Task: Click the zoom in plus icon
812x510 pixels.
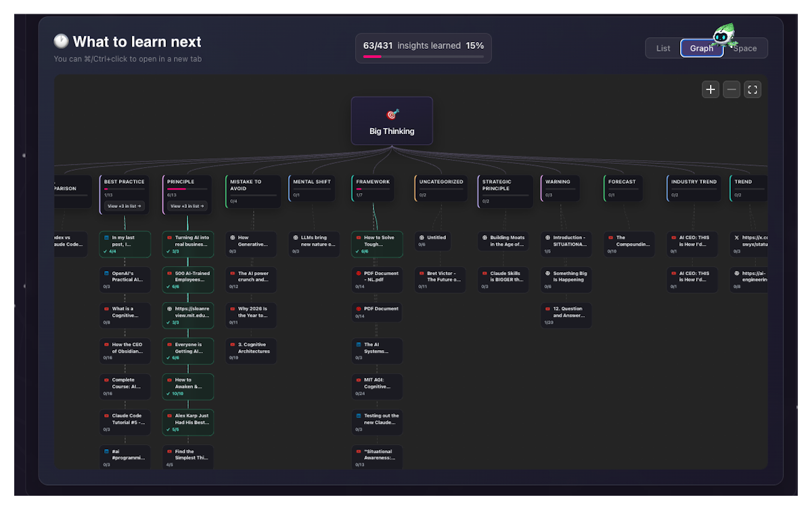Action: tap(710, 89)
